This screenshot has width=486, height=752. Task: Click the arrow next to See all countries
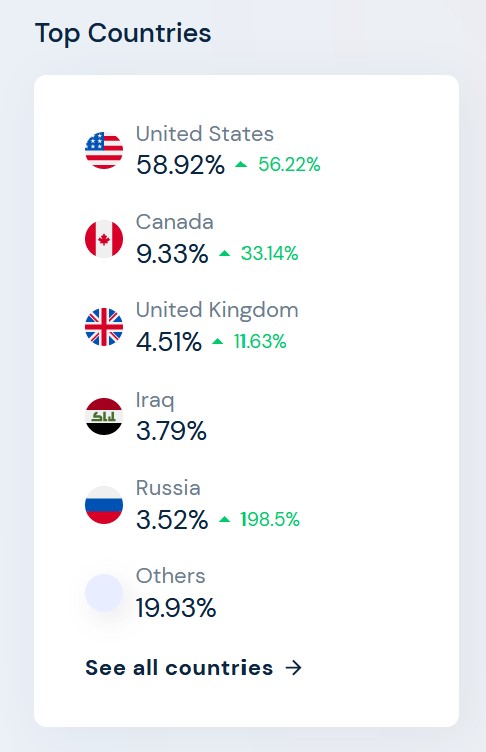tap(294, 668)
